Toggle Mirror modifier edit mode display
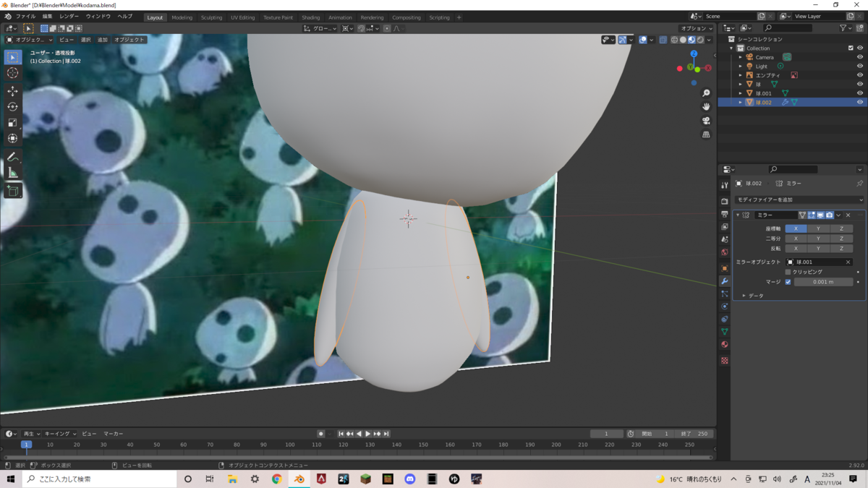This screenshot has height=488, width=868. pos(812,215)
